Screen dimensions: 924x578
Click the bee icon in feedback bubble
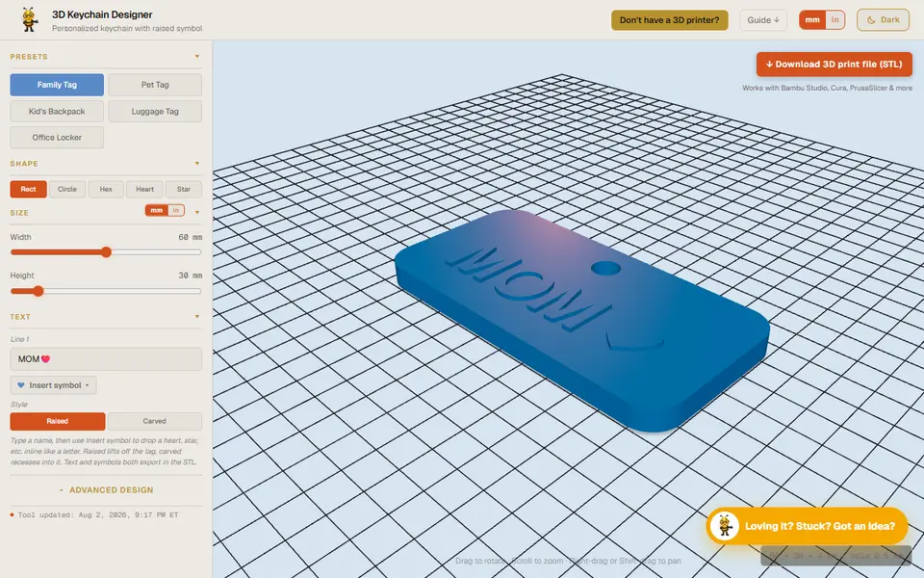(724, 526)
